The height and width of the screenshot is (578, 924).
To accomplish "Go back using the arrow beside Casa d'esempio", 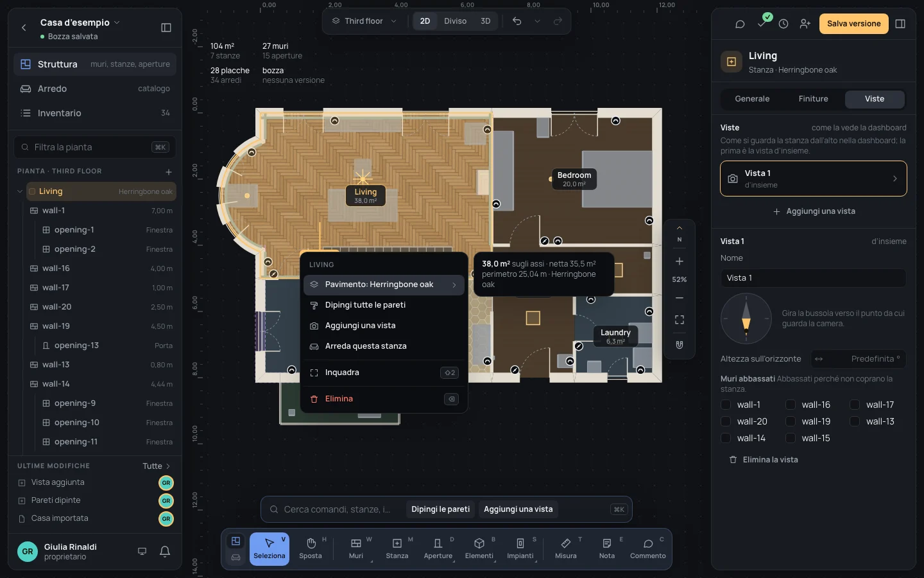I will point(24,28).
